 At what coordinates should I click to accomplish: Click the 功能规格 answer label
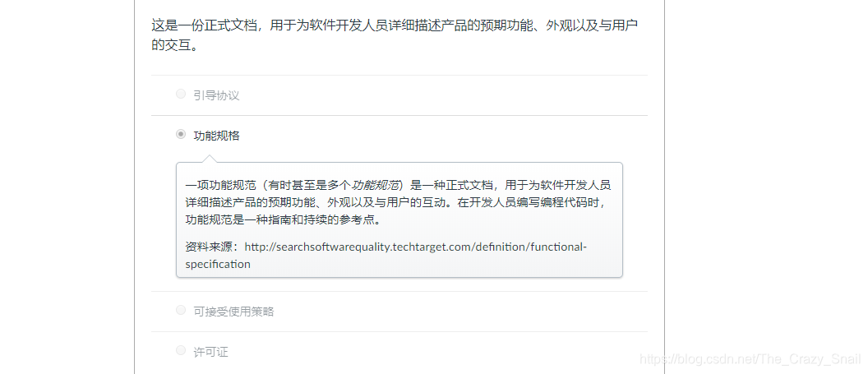pyautogui.click(x=216, y=136)
